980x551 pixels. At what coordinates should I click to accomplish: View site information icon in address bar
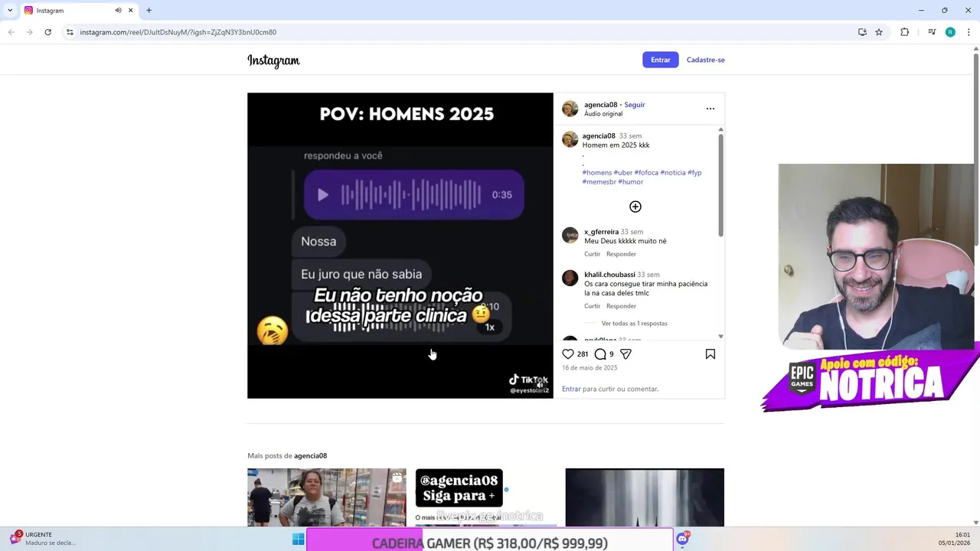click(x=70, y=32)
